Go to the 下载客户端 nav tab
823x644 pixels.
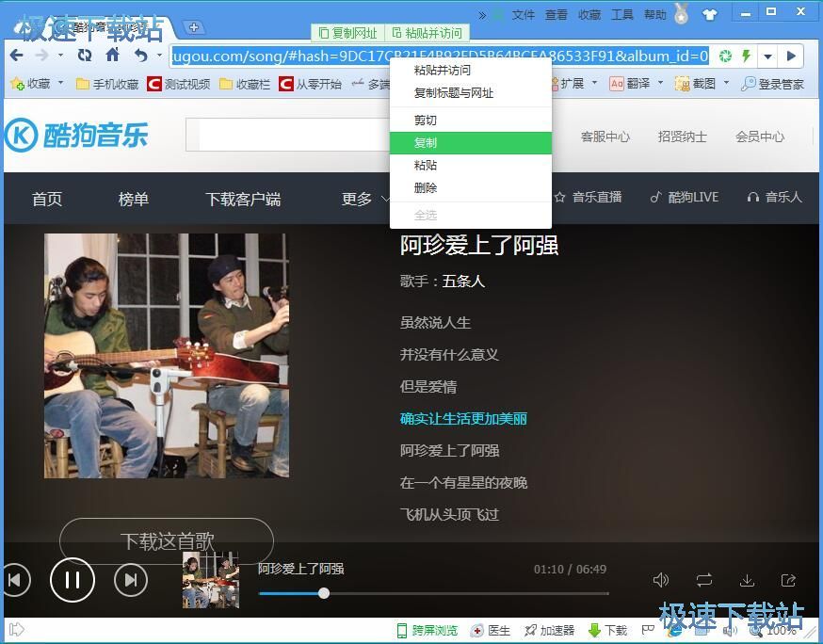[x=243, y=199]
